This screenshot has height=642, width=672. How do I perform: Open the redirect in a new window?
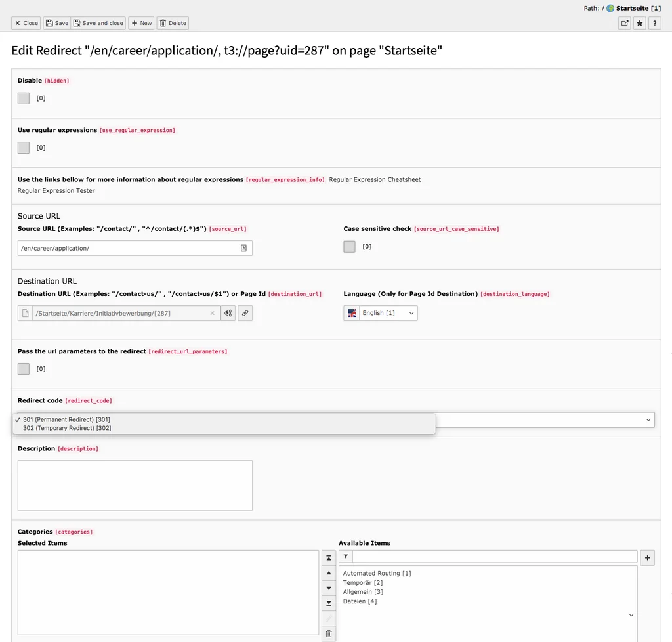(x=624, y=23)
